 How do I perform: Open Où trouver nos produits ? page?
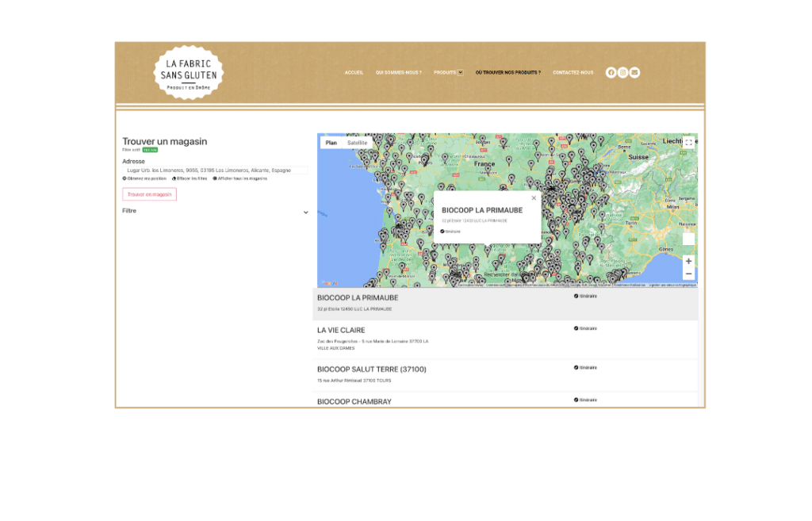click(x=508, y=72)
